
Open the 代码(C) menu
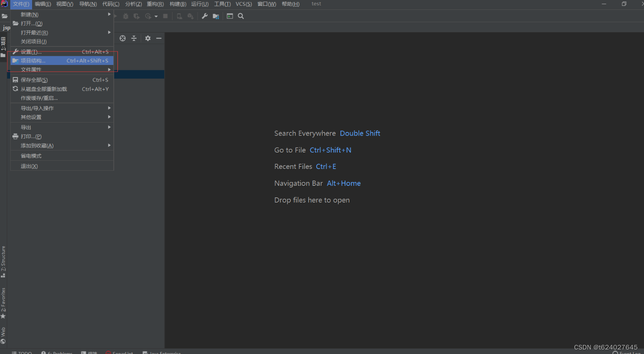tap(111, 4)
